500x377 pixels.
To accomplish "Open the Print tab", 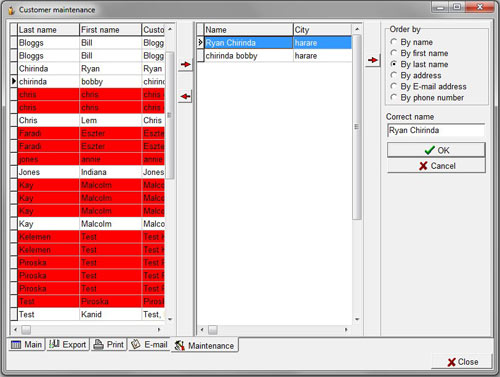I will coord(108,344).
